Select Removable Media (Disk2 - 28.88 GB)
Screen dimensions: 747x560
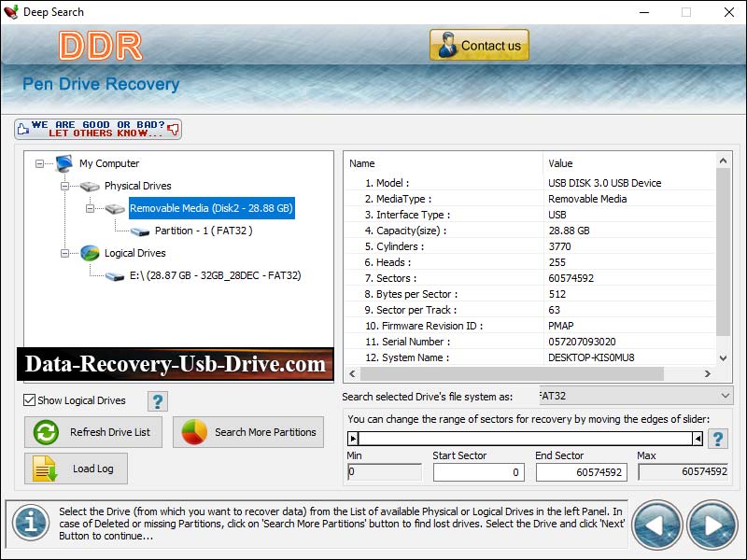click(x=212, y=208)
